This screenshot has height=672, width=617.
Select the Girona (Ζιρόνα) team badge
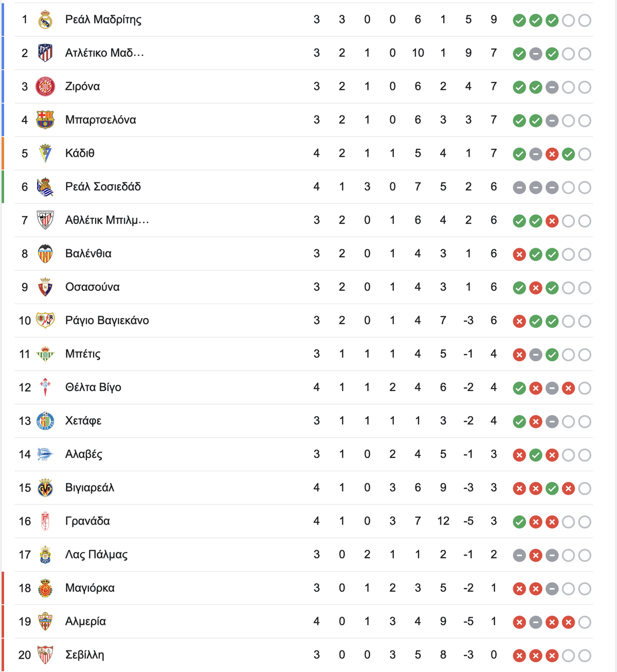pos(45,86)
